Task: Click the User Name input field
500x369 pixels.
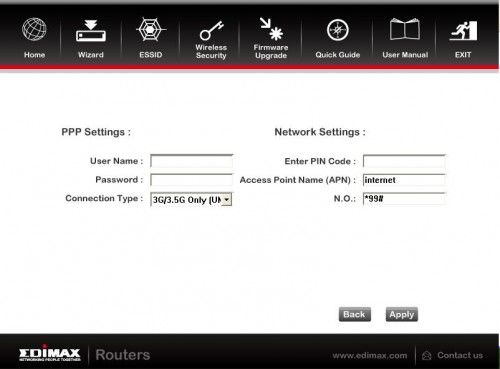Action: coord(192,161)
